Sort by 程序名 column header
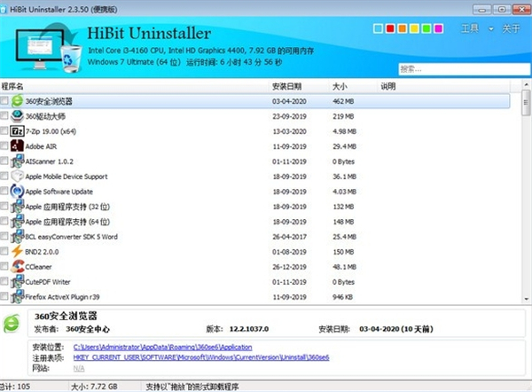 (135, 86)
